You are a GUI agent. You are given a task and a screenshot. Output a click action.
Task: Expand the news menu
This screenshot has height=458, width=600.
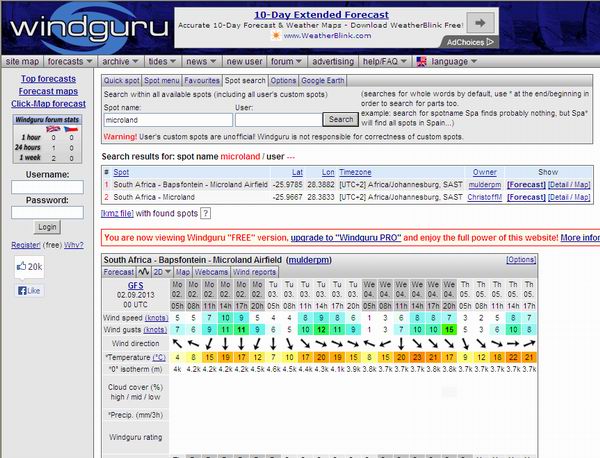(x=201, y=62)
